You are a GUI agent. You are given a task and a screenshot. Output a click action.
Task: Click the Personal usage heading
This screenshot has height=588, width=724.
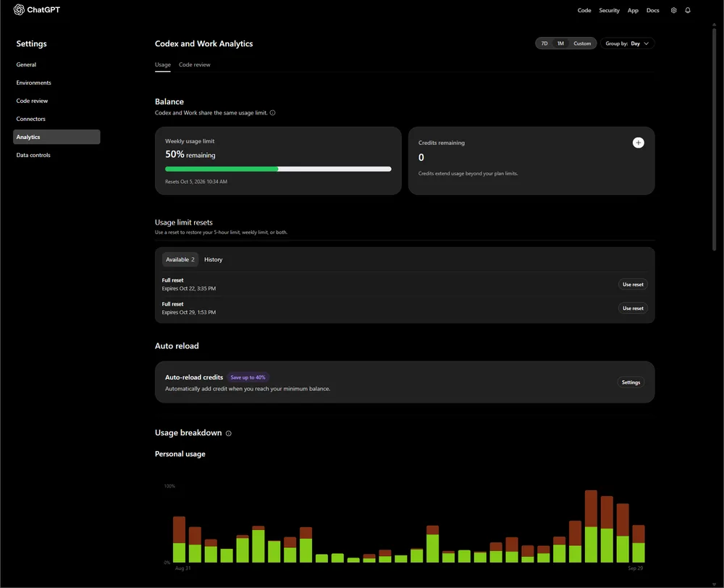180,454
